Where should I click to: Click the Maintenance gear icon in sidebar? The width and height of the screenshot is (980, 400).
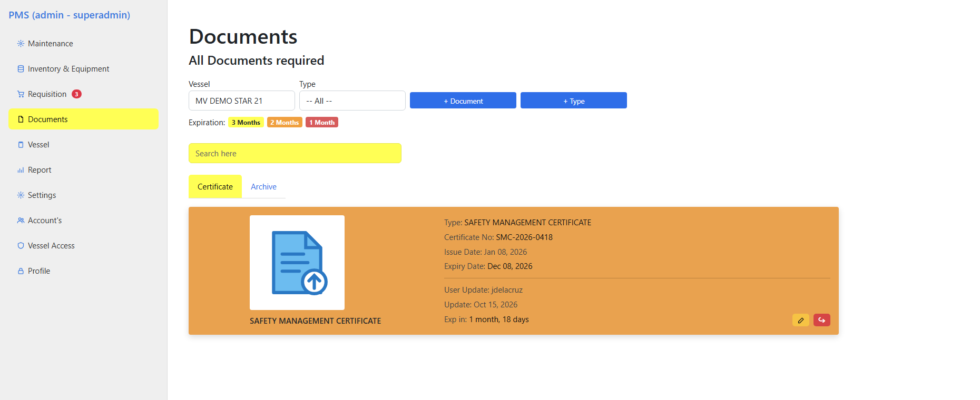(x=21, y=44)
